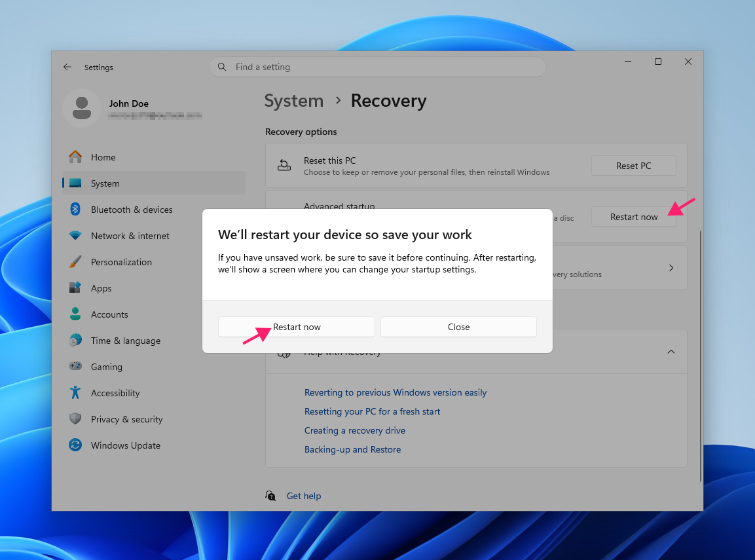Open Windows Update page
This screenshot has height=560, width=755.
pyautogui.click(x=154, y=445)
